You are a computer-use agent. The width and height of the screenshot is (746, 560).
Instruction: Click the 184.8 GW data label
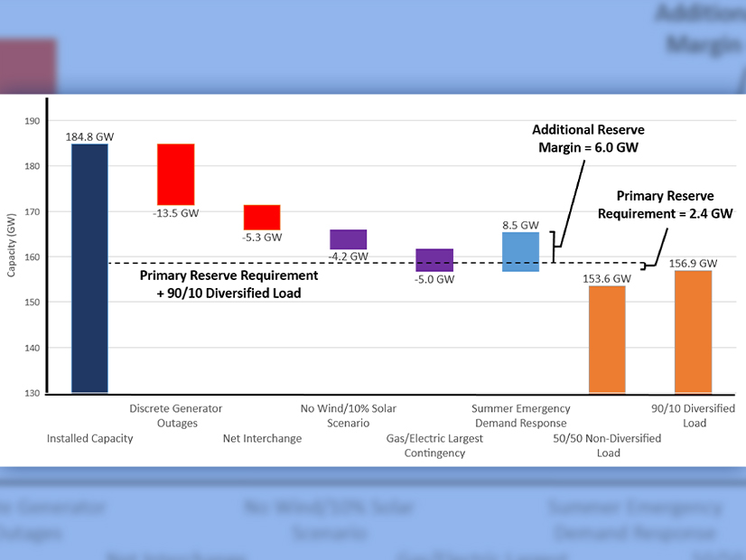coord(89,136)
